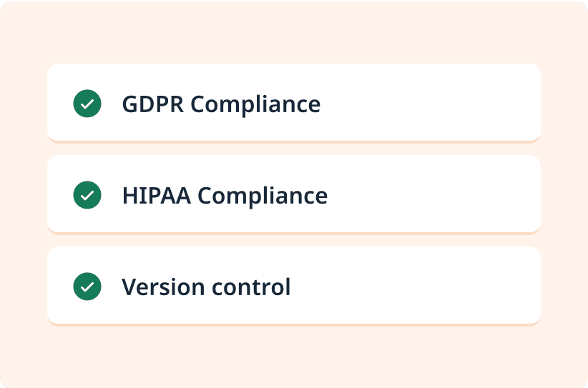
Task: Open the GDPR Compliance card
Action: 294,103
